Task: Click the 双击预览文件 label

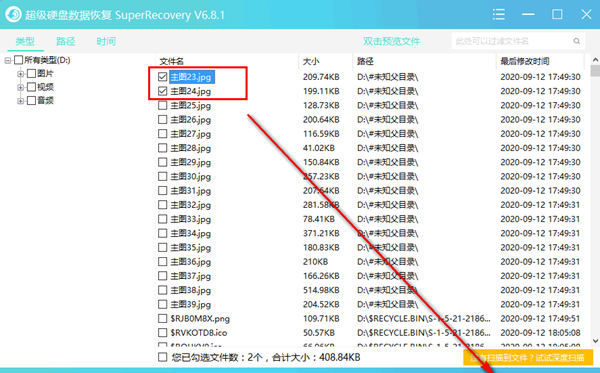Action: [x=391, y=41]
